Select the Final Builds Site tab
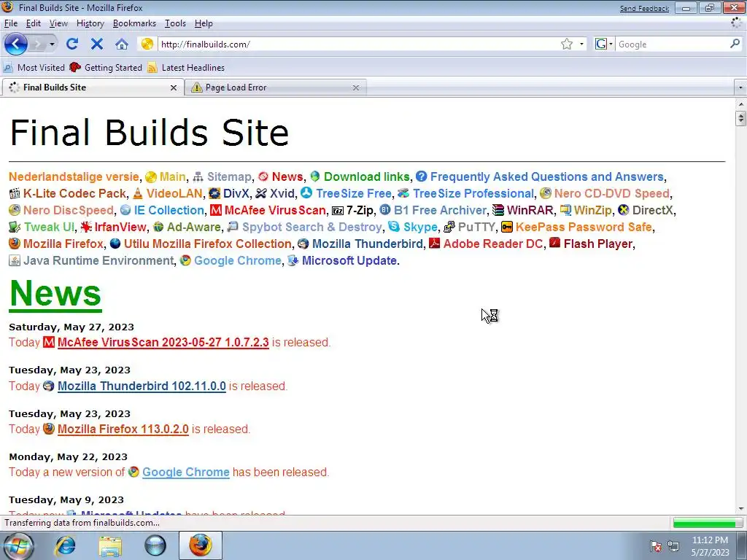Viewport: 747px width, 560px height. tap(93, 87)
